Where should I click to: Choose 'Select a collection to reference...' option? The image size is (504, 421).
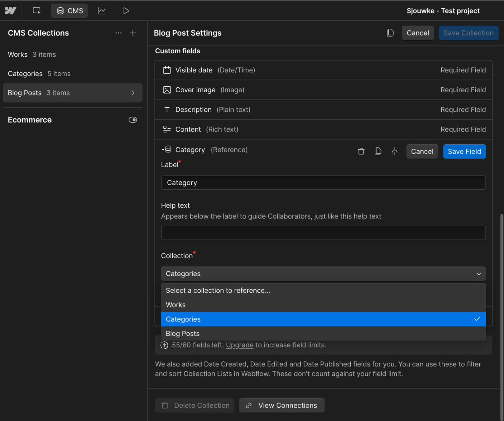pos(324,291)
